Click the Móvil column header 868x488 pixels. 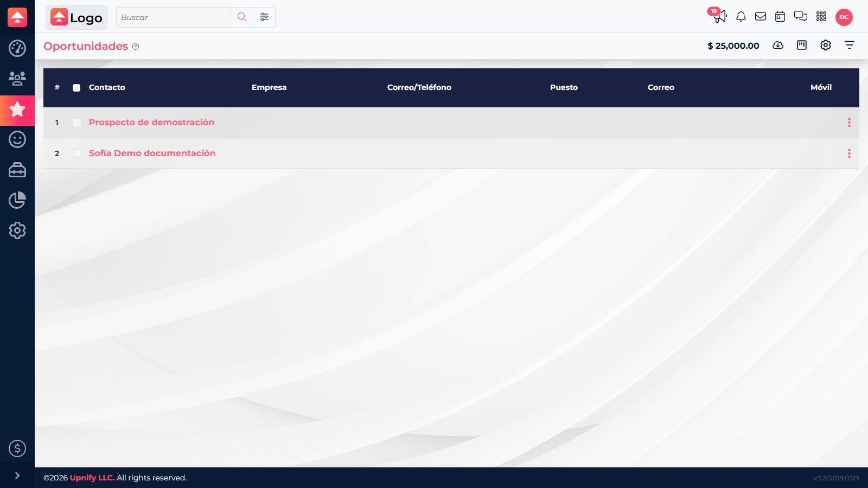tap(821, 87)
